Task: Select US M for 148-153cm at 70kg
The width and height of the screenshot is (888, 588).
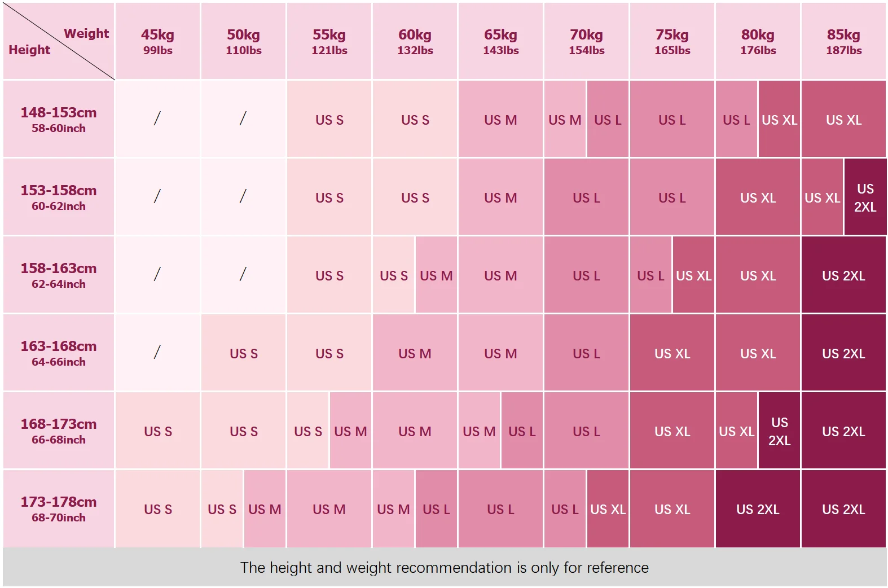Action: pyautogui.click(x=565, y=120)
